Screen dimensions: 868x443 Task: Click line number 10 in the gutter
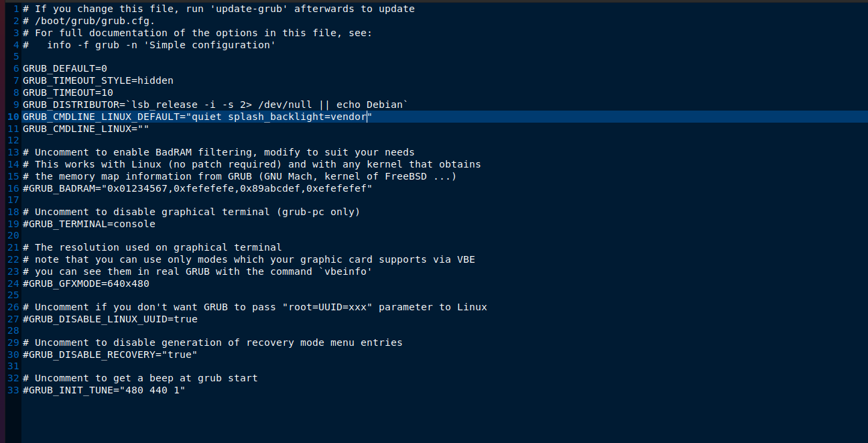coord(13,117)
